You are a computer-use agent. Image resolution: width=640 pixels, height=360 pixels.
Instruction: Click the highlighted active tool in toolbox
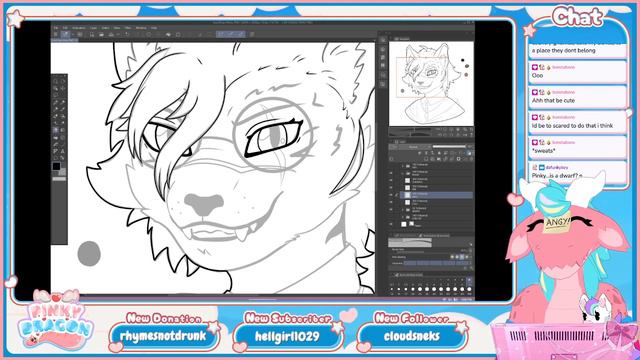click(x=56, y=130)
